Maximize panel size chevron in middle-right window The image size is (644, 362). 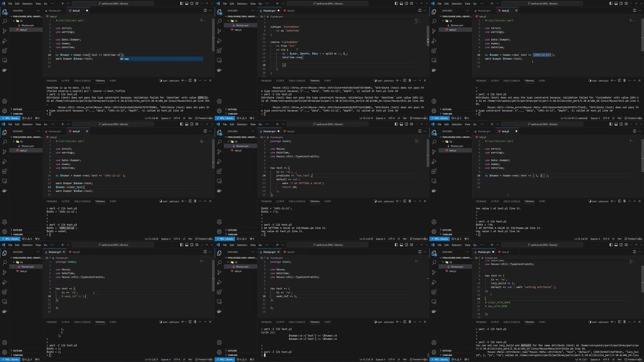(634, 201)
